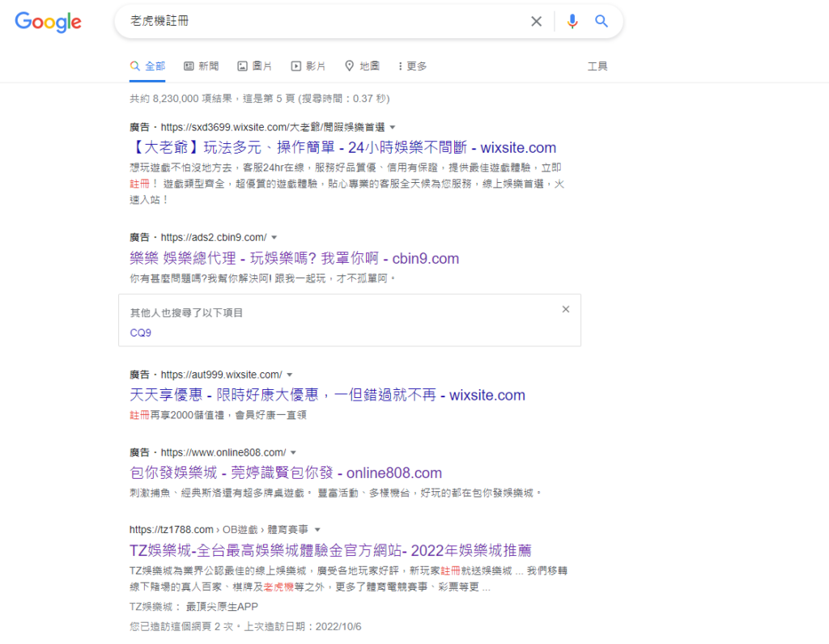Open the 天天享優惠 wixsite.com link
Viewport: 829px width, 644px height.
pyautogui.click(x=327, y=395)
